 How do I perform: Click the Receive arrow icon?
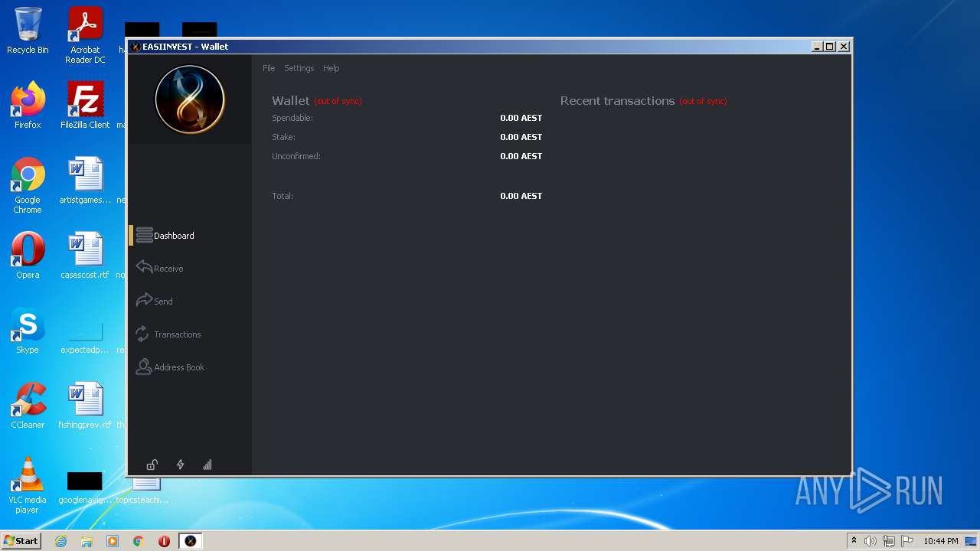144,267
